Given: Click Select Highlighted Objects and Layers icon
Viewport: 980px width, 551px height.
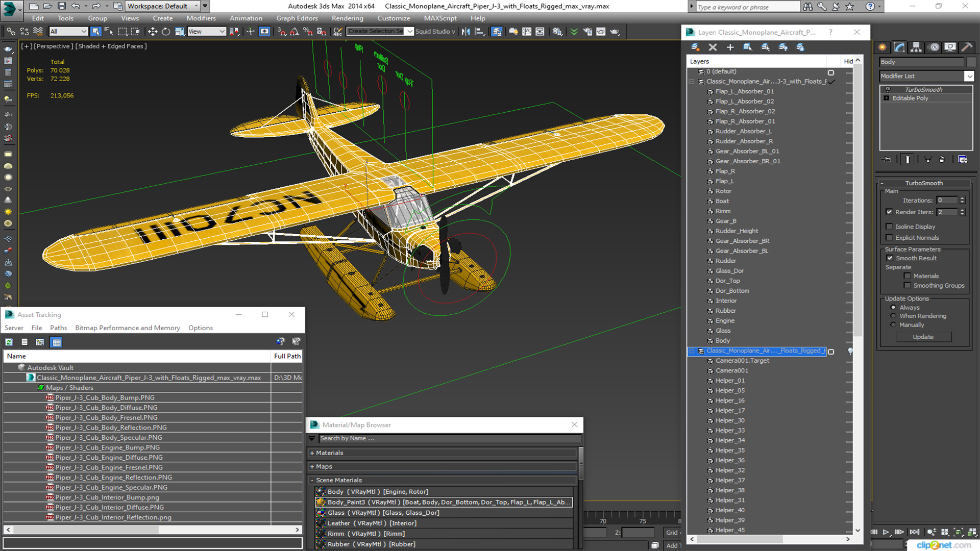Looking at the screenshot, I should tap(747, 47).
